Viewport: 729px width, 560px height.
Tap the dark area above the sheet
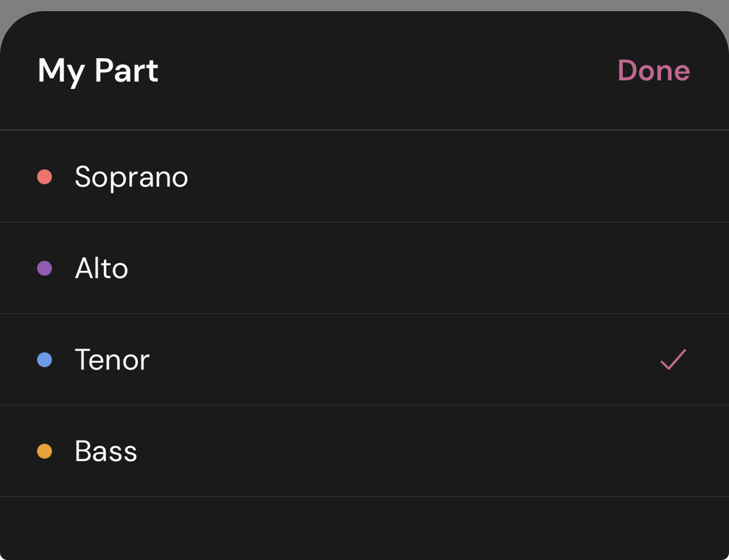[365, 5]
